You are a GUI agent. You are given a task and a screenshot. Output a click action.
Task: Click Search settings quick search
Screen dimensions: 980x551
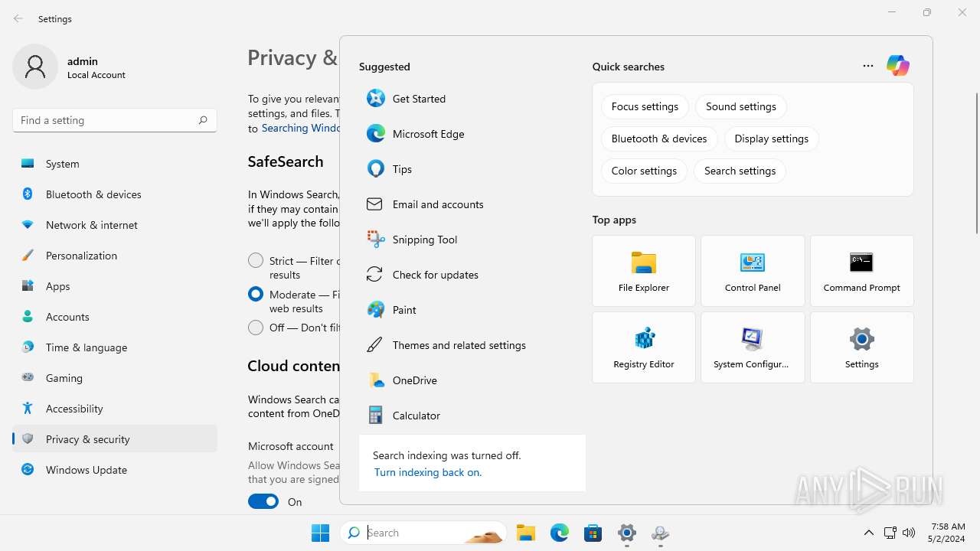pyautogui.click(x=740, y=171)
